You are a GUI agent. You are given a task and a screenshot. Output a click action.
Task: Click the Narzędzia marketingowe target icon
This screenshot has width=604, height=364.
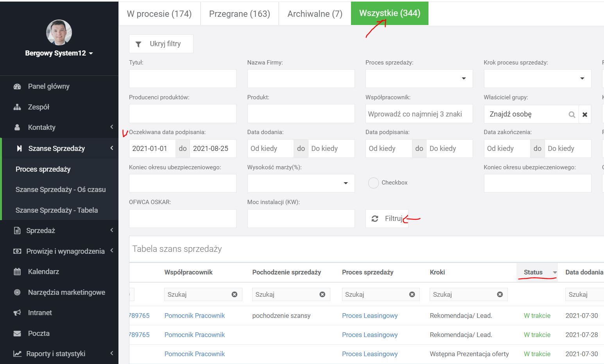17,292
